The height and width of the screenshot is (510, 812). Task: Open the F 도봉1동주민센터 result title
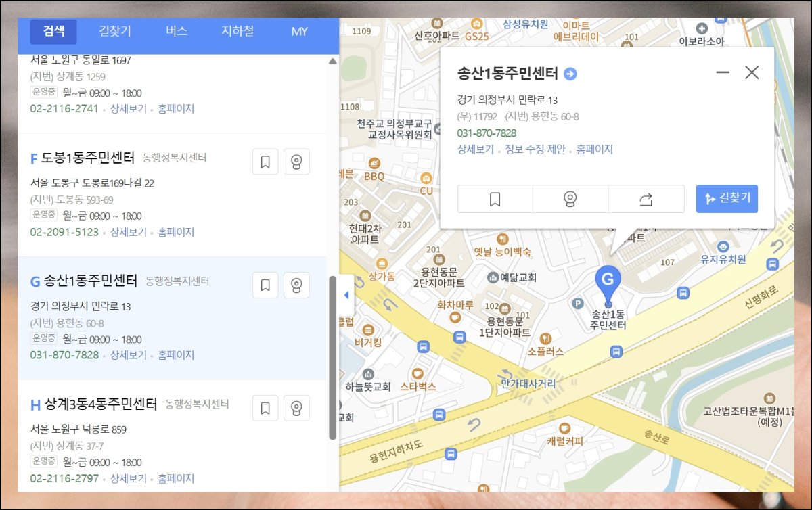(83, 158)
